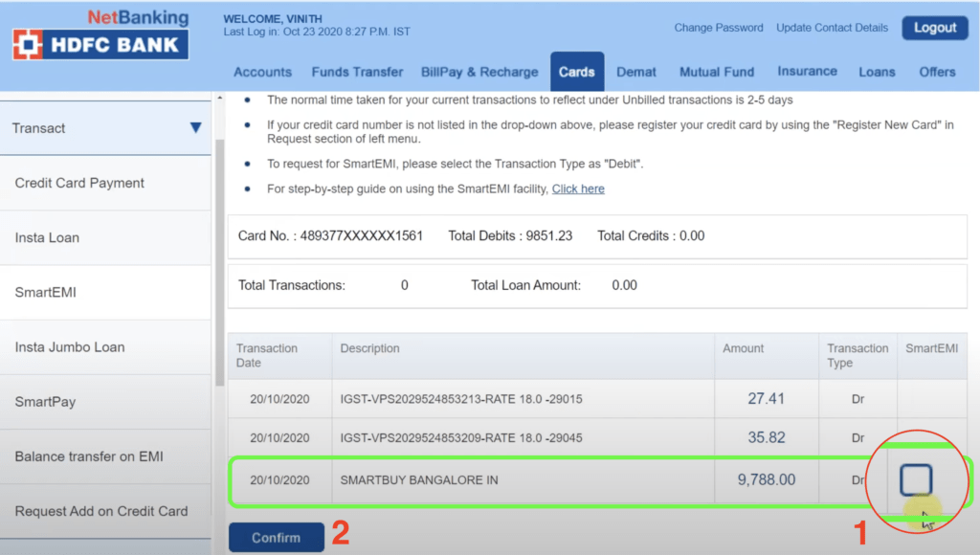Open the Funds Transfer tab
Viewport: 980px width, 555px height.
(357, 72)
